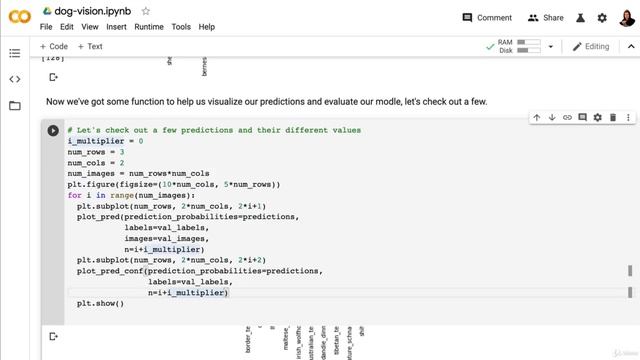This screenshot has height=360, width=640.
Task: Star the dog-vision.ipynb notebook
Action: (x=146, y=11)
